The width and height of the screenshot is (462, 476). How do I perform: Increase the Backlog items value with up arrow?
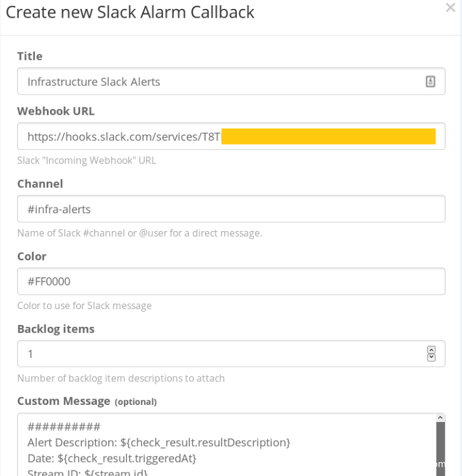[x=432, y=350]
